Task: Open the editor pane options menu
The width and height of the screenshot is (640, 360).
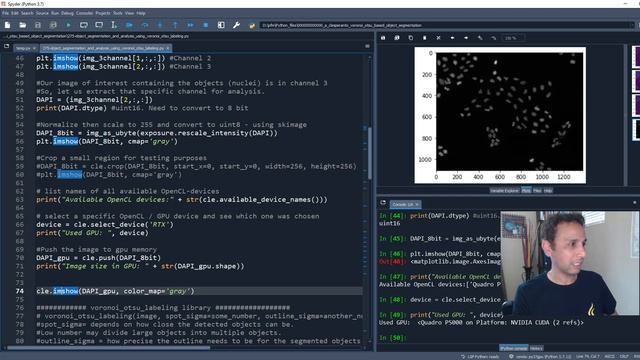Action: coord(367,46)
